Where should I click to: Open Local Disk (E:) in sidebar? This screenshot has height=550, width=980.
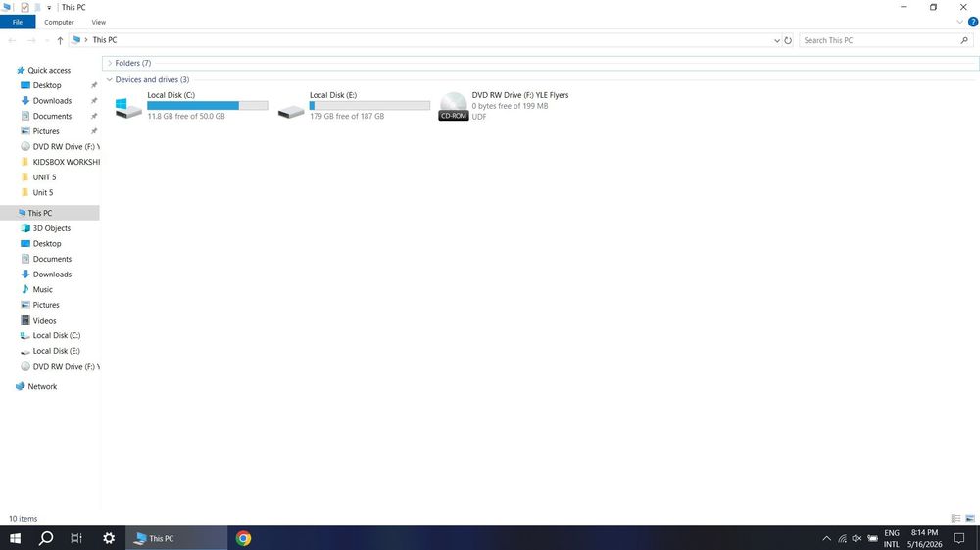pos(56,351)
